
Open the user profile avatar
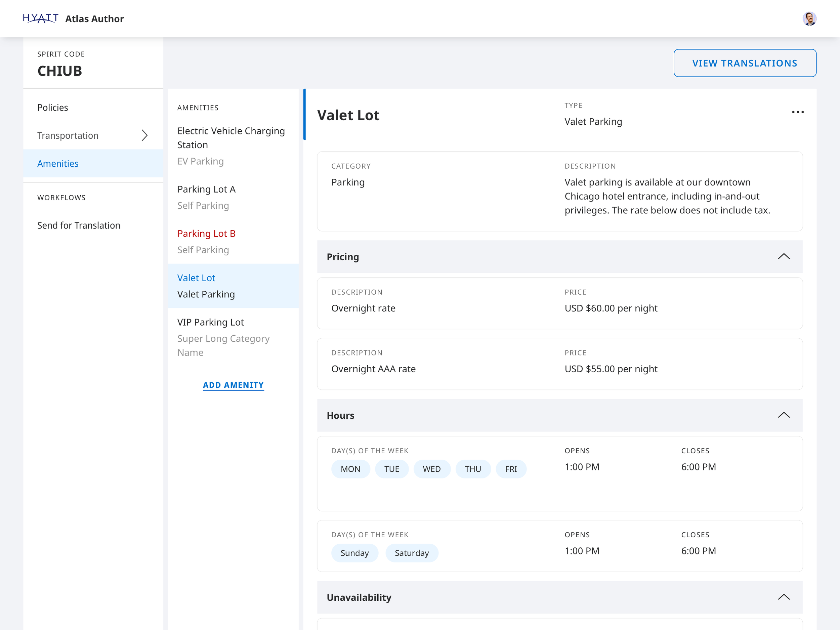pos(809,18)
